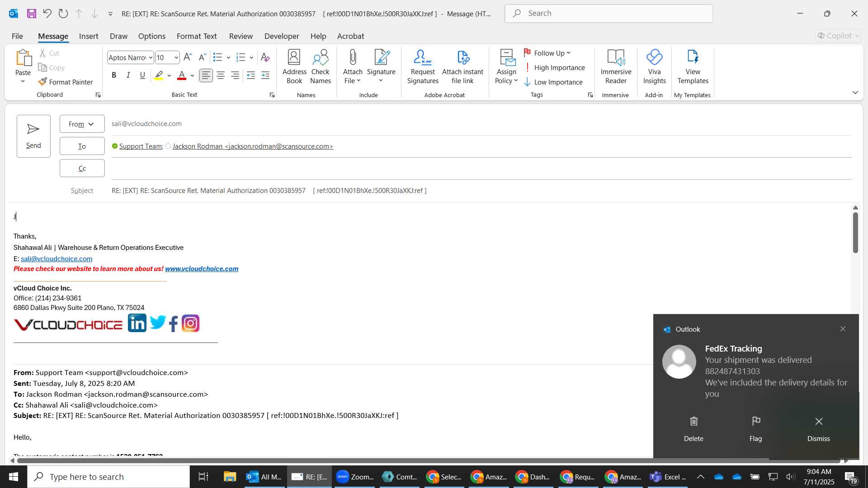Mark message as Low Importance
This screenshot has width=868, height=488.
(x=553, y=82)
